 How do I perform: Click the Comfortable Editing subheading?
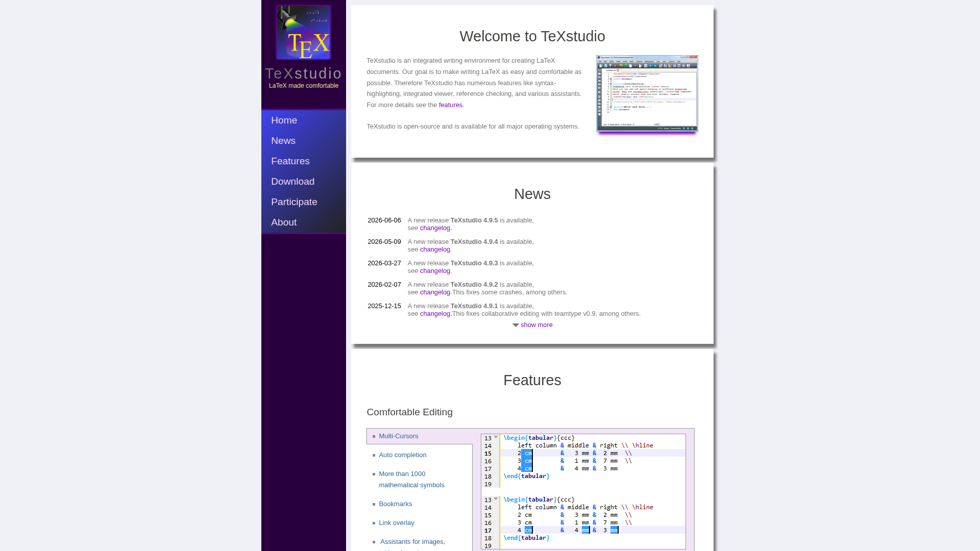(409, 412)
